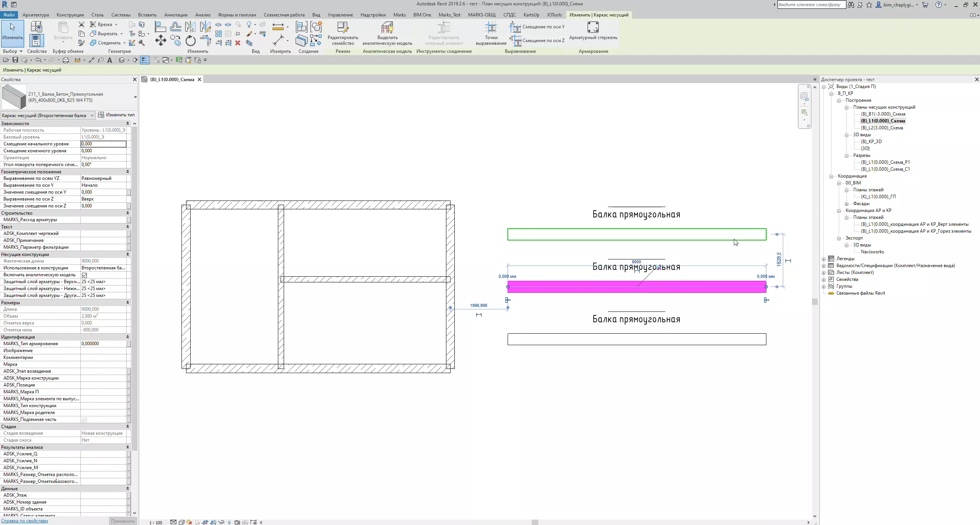This screenshot has width=980, height=525.
Task: Click the Save icon in quick access toolbar
Action: tap(15, 60)
